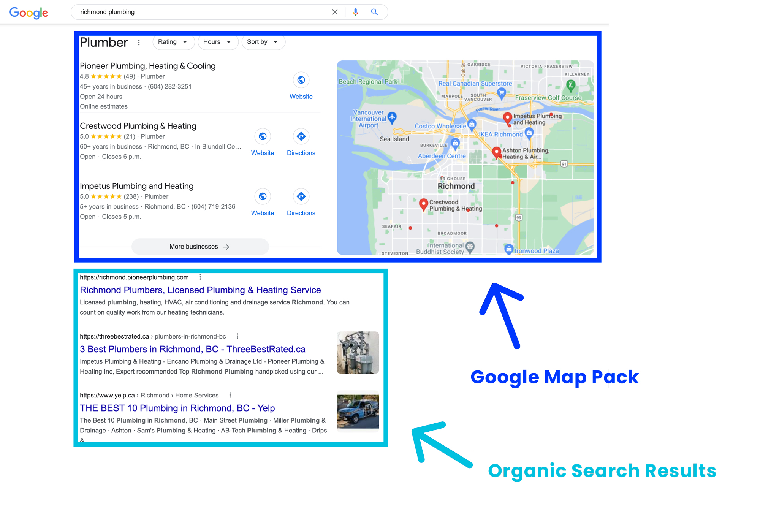This screenshot has width=760, height=532.
Task: Click the Google logo
Action: pyautogui.click(x=29, y=13)
